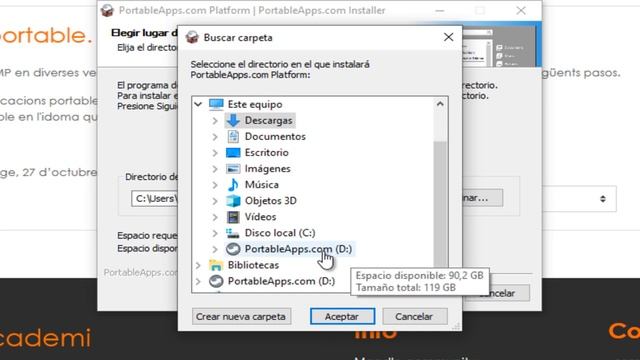Click the folder tree scrollbar up arrow
Viewport: 640px width, 360px height.
tap(440, 104)
